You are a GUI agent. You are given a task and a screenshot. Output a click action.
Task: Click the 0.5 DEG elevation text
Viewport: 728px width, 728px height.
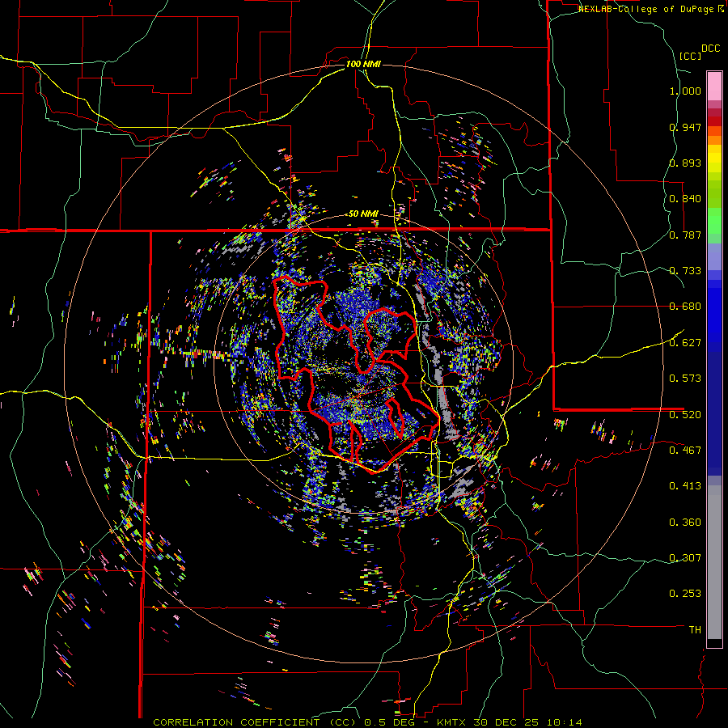391,722
